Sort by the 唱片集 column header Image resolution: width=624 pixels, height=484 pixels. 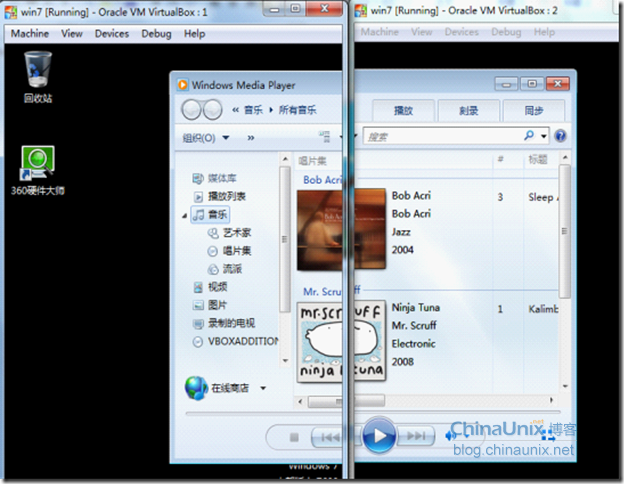pyautogui.click(x=313, y=161)
